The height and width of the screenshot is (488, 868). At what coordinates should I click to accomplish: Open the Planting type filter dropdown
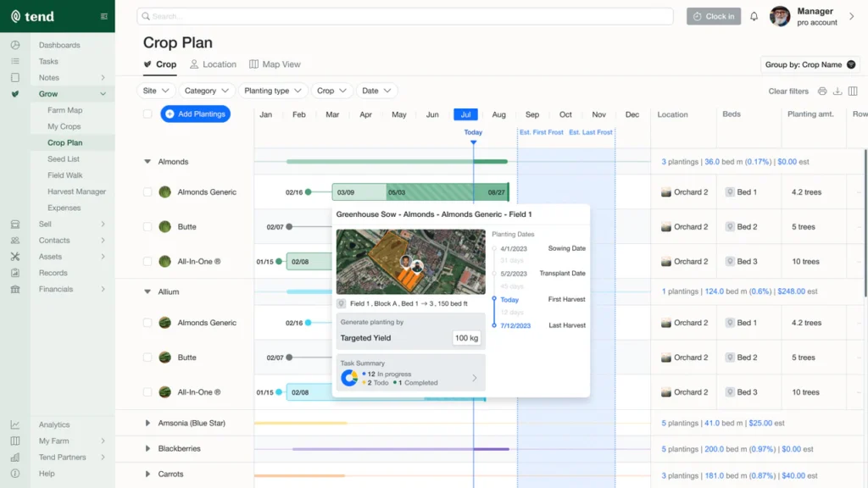pos(272,91)
